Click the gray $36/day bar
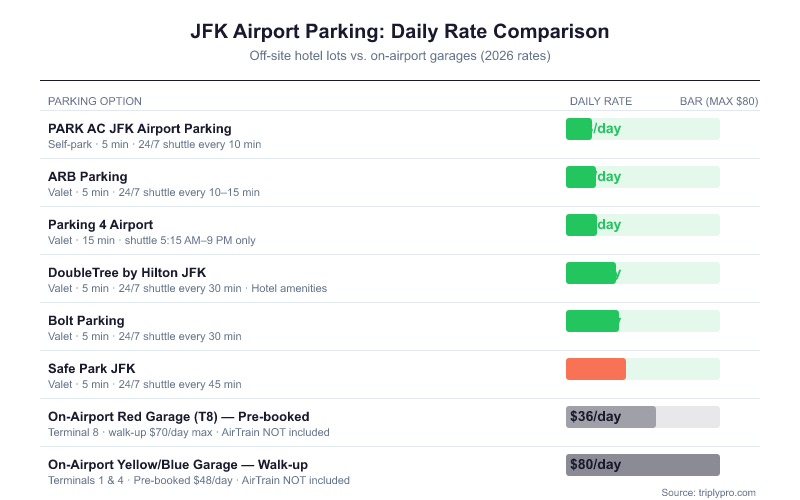This screenshot has width=800, height=500. point(611,417)
